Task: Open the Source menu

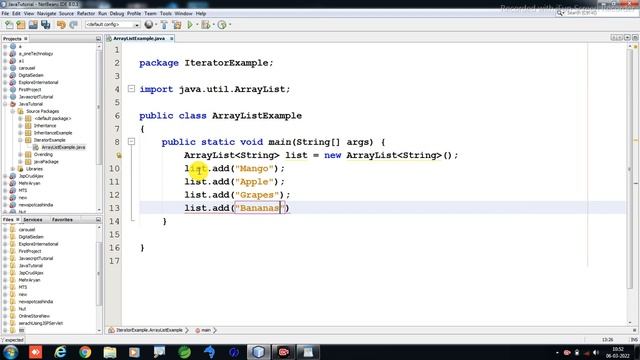Action: click(x=67, y=13)
